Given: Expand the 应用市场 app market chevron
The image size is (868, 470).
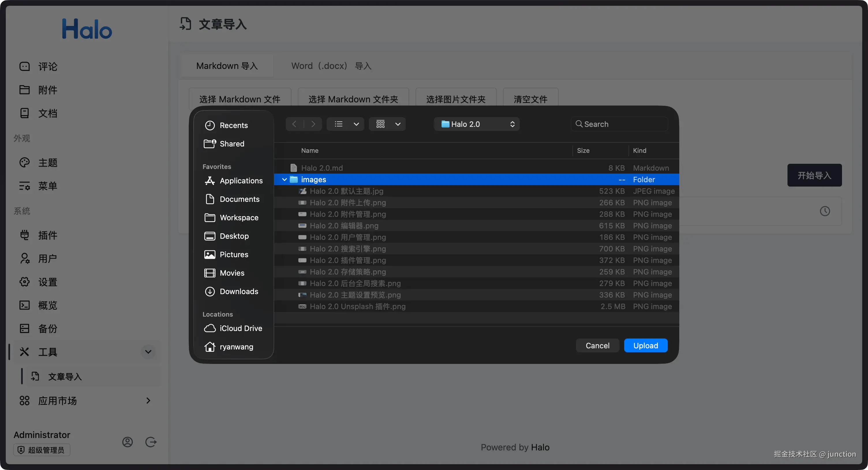Looking at the screenshot, I should (x=148, y=400).
